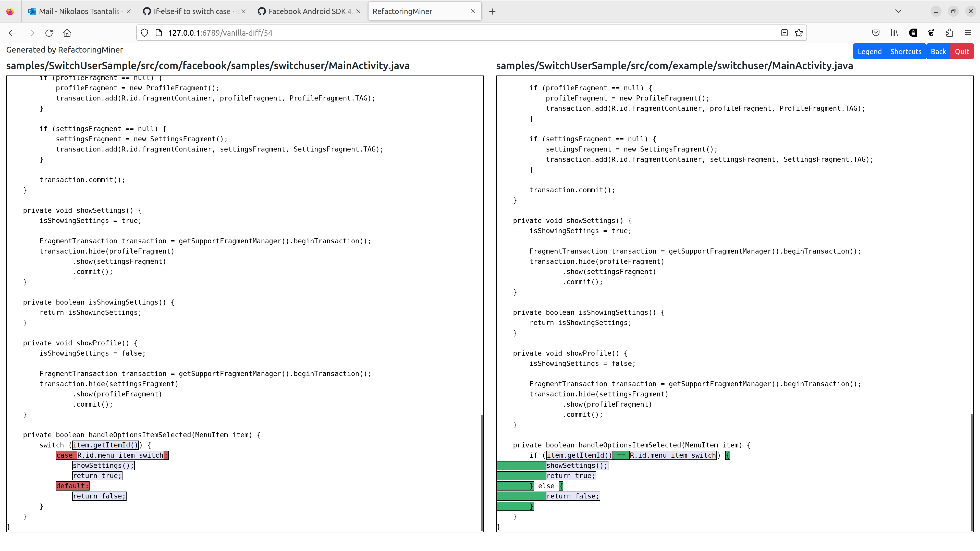This screenshot has height=551, width=980.
Task: Open the tracking protection shield icon
Action: (144, 33)
